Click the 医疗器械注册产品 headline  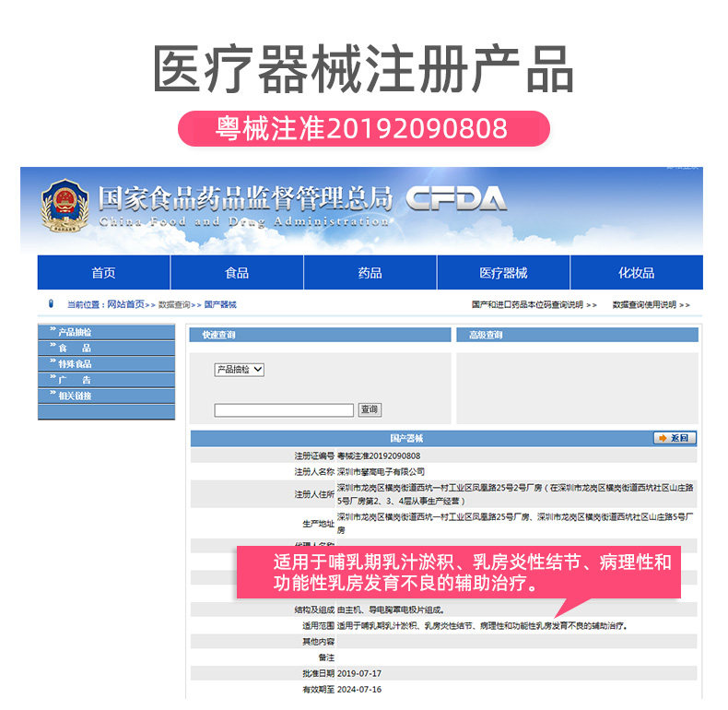point(364,69)
